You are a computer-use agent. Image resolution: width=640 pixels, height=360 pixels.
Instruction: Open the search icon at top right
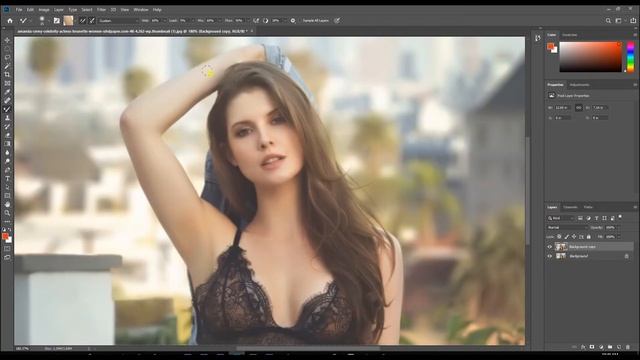pyautogui.click(x=608, y=20)
